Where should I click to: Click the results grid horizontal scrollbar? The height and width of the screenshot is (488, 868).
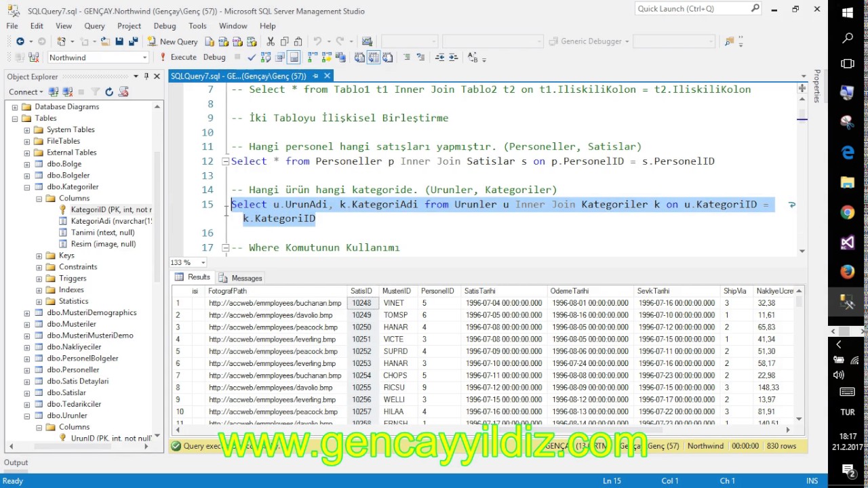[x=483, y=429]
